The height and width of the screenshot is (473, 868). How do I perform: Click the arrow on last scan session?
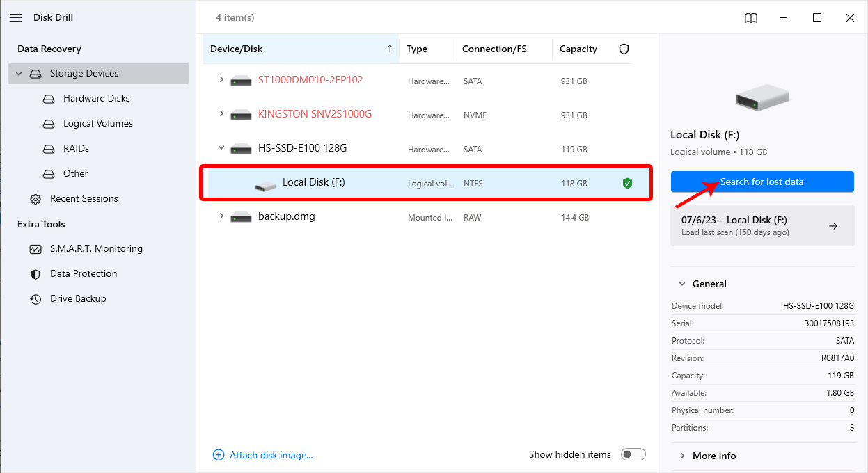833,226
